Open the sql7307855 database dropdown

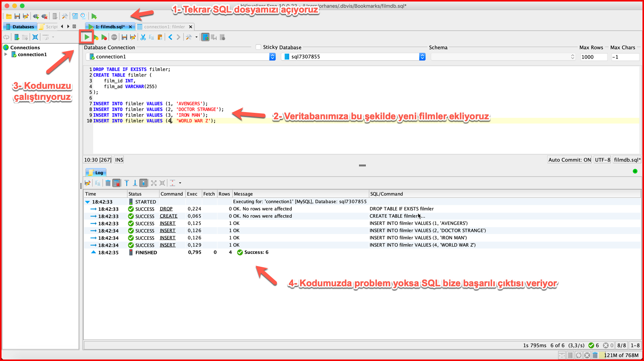[x=353, y=56]
